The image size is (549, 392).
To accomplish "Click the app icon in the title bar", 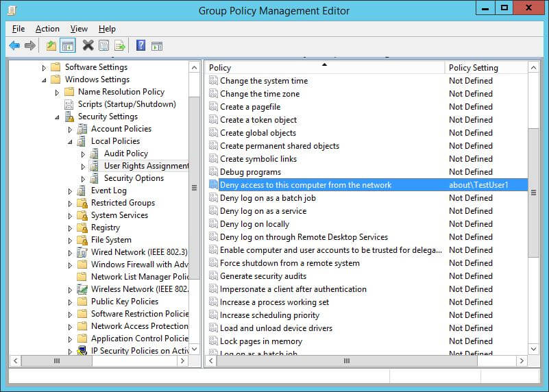I will coord(12,10).
